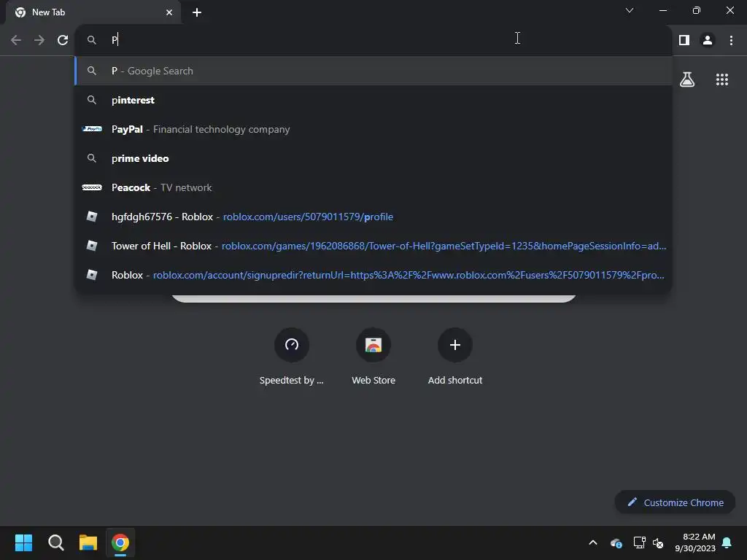Image resolution: width=747 pixels, height=560 pixels.
Task: Click the OneDrive cloud tray icon
Action: click(x=616, y=542)
